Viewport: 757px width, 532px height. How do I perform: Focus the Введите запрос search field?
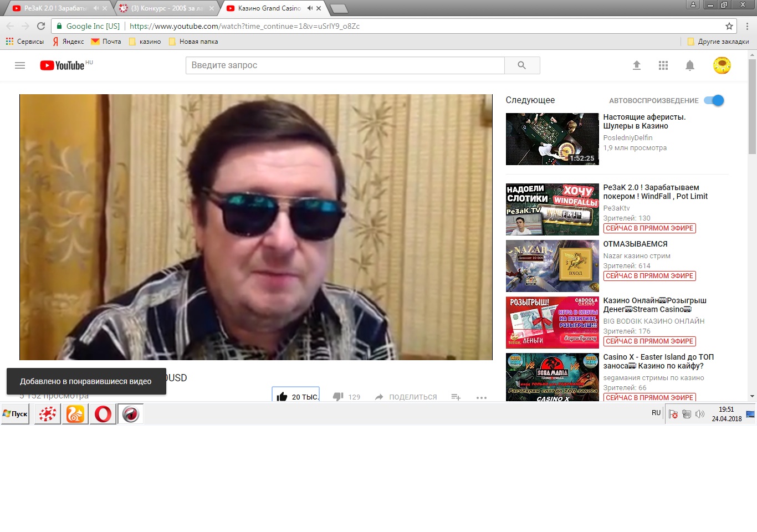[345, 65]
